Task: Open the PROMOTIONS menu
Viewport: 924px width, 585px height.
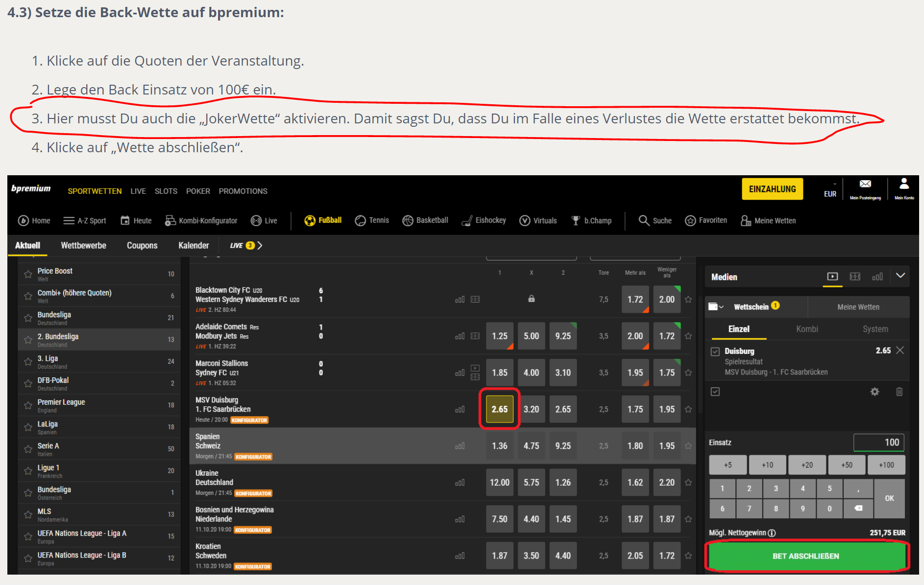Action: pos(243,191)
